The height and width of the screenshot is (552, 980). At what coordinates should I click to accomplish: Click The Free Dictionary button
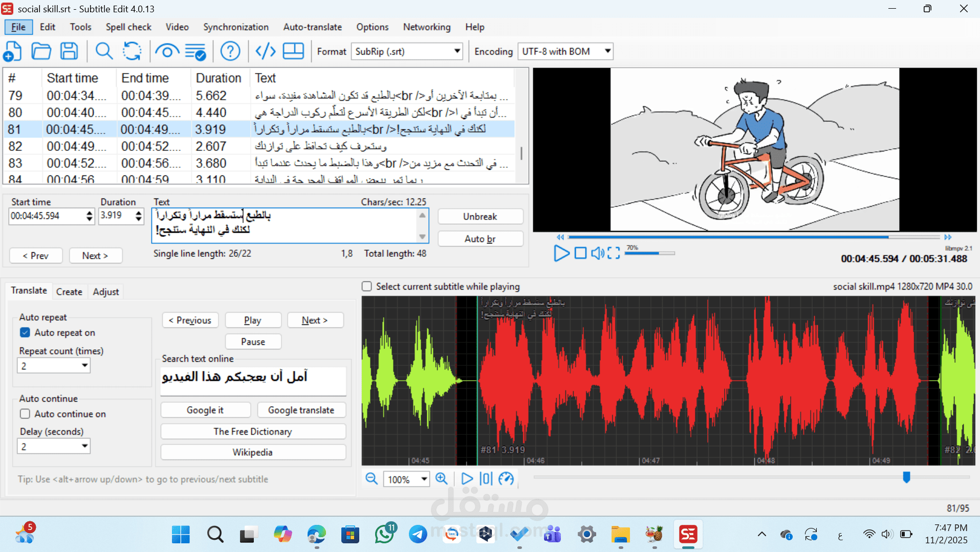click(253, 431)
